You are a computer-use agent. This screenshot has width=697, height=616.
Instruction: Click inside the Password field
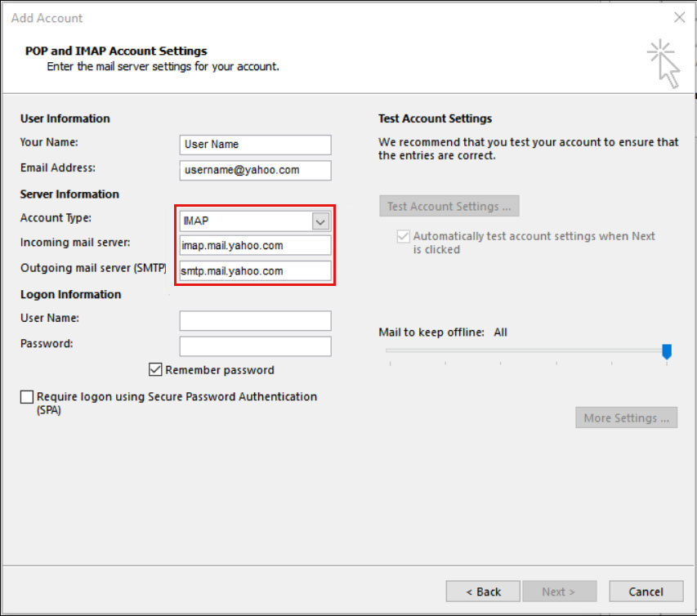coord(254,346)
